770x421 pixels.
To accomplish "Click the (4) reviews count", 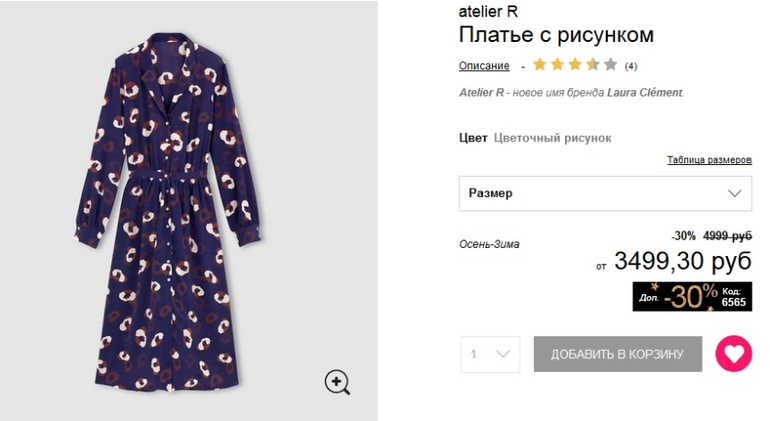I will (x=631, y=66).
